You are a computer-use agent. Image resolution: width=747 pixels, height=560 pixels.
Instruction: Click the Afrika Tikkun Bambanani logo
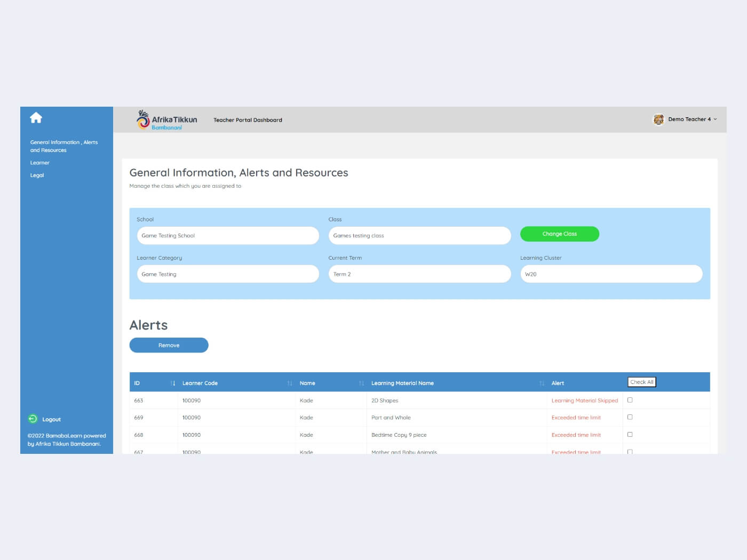point(167,120)
